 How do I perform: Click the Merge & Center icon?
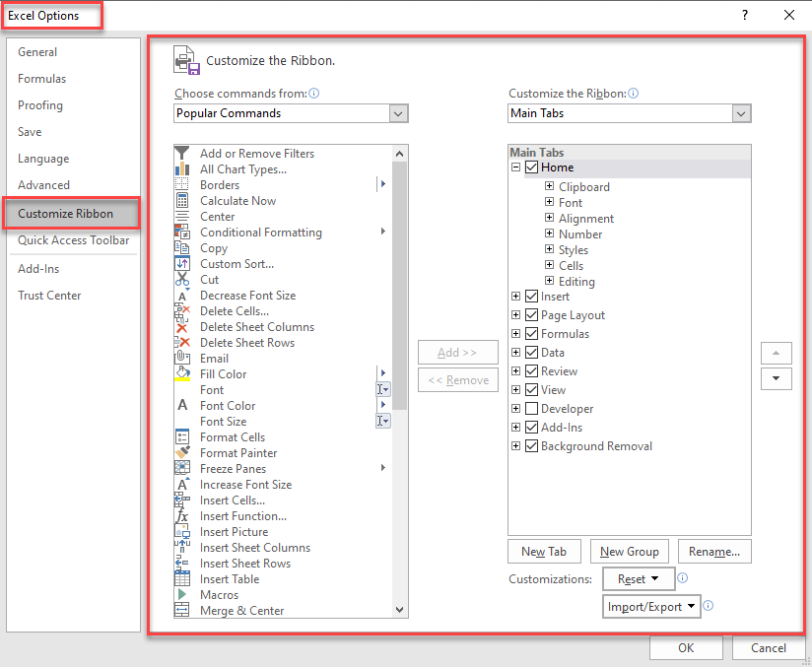(x=181, y=611)
